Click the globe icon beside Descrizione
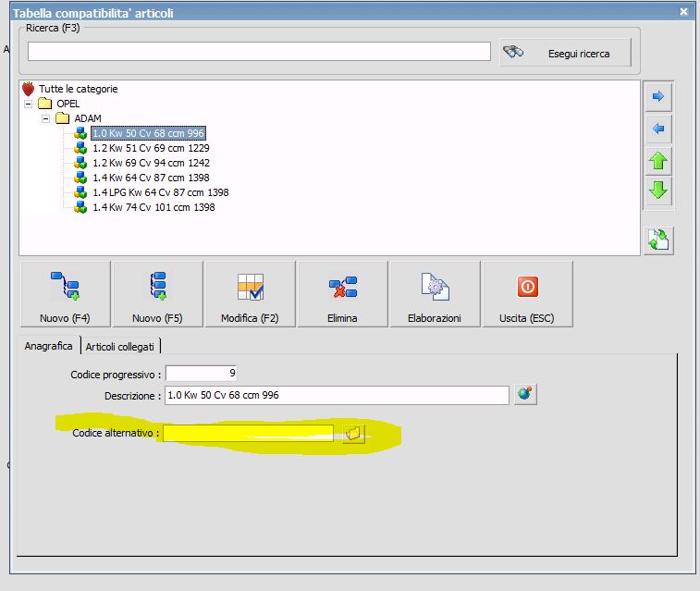The width and height of the screenshot is (700, 591). click(x=525, y=394)
